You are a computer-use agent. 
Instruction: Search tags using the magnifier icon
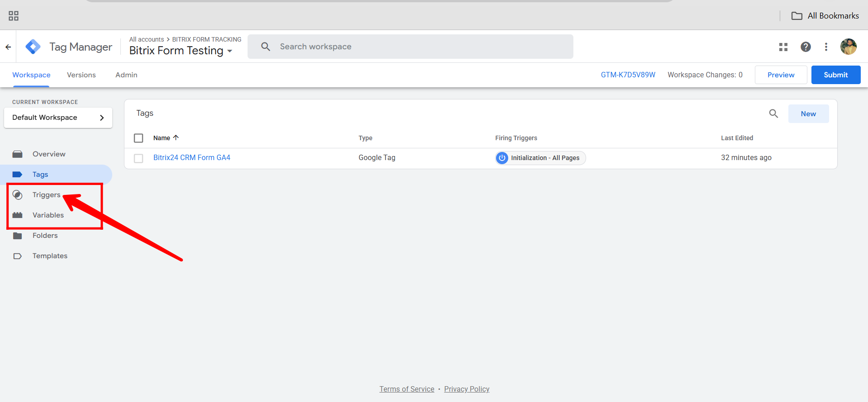773,114
